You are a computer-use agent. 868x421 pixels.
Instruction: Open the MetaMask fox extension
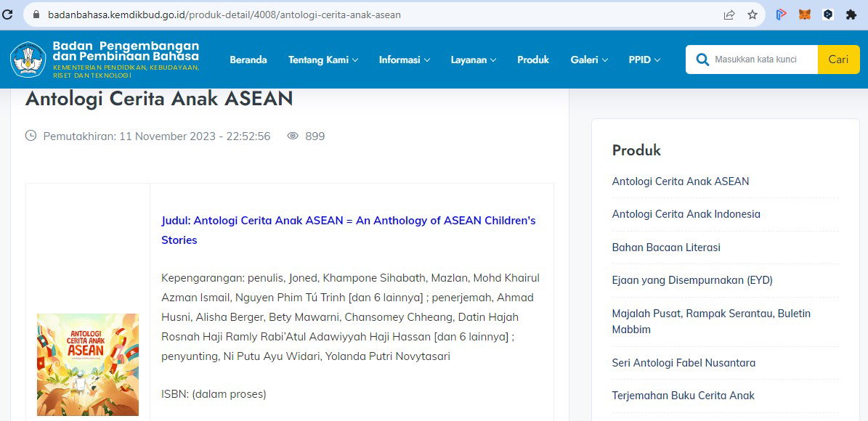pos(804,15)
